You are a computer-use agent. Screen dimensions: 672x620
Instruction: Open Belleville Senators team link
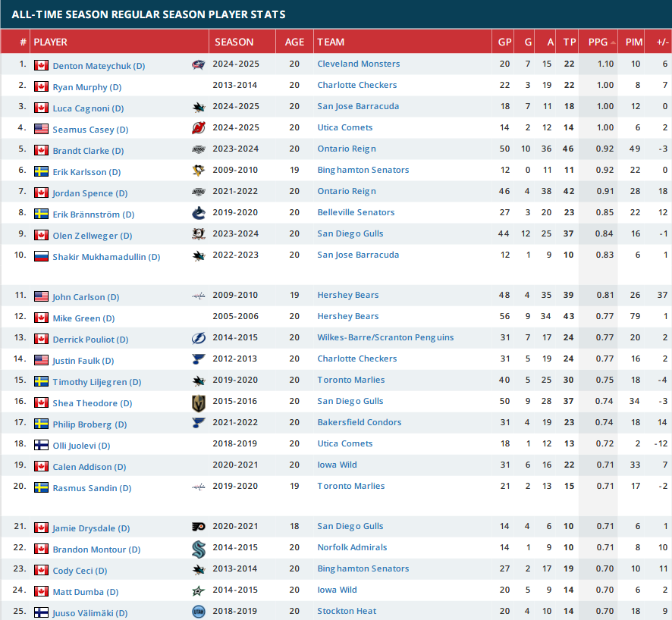coord(356,212)
